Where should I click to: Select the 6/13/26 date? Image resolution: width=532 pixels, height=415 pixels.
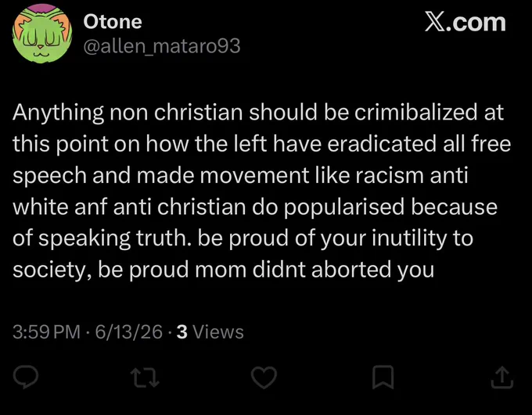tap(129, 331)
